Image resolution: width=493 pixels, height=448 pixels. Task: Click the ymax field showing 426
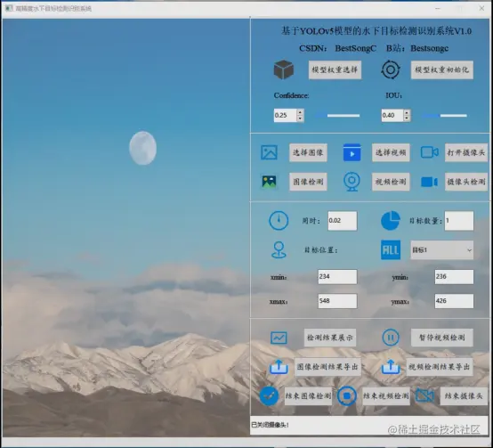[454, 301]
